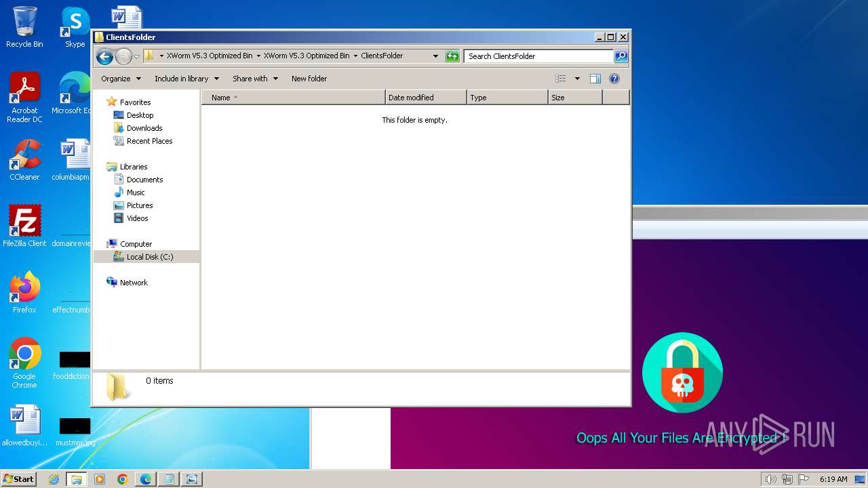
Task: Change the view with the views icon
Action: pyautogui.click(x=560, y=79)
